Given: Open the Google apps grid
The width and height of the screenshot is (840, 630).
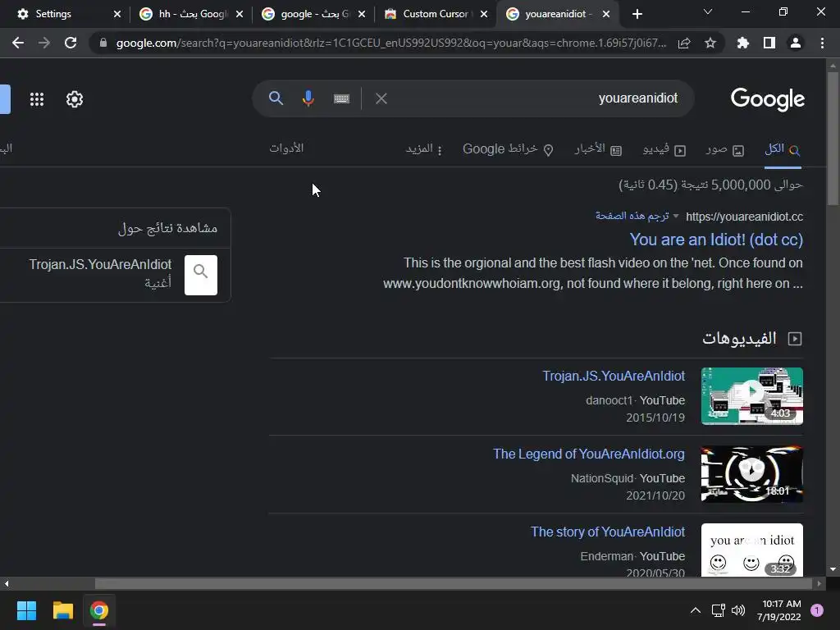Looking at the screenshot, I should [37, 99].
